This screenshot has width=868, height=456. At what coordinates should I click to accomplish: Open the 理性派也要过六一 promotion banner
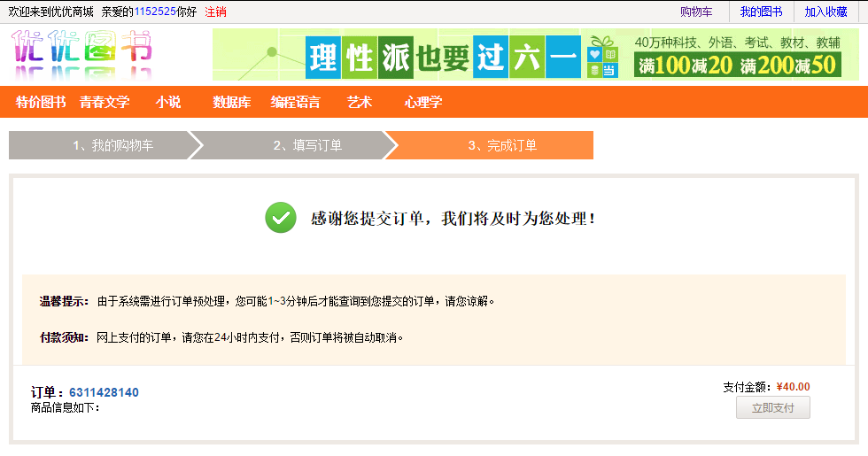tap(535, 55)
